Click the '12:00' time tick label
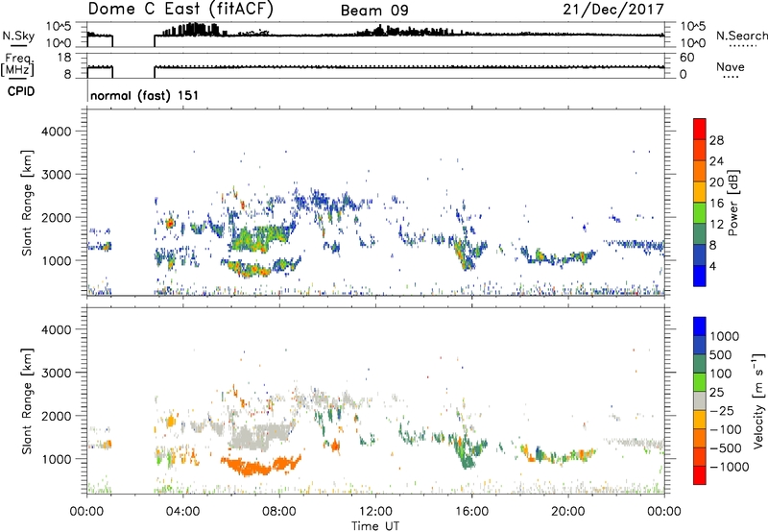 coord(375,512)
